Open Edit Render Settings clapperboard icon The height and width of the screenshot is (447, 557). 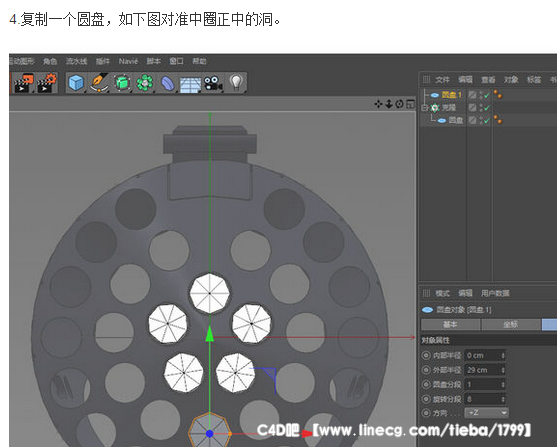click(47, 83)
